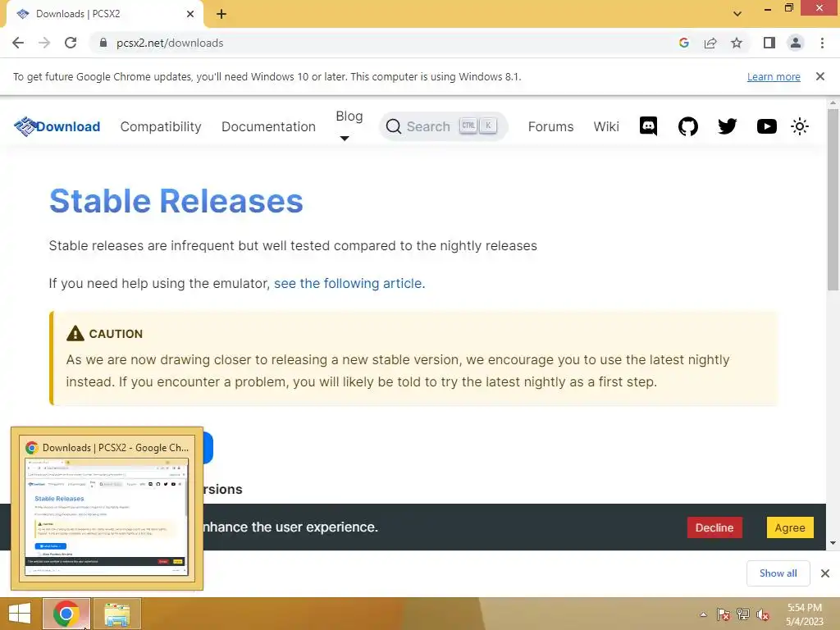Focus the site Search field
Image resolution: width=840 pixels, height=630 pixels.
point(443,126)
